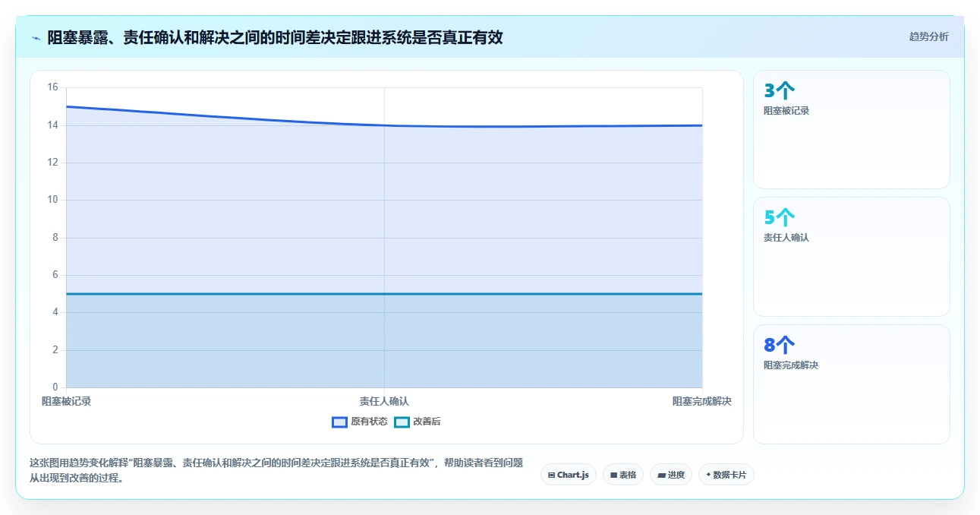Click the icon inside the 表格 chip
This screenshot has height=515, width=980.
613,475
